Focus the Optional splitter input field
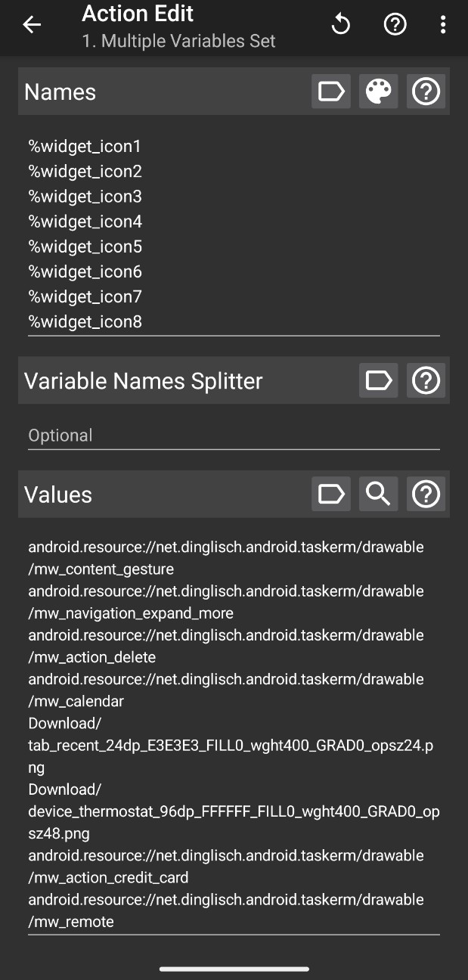 234,436
